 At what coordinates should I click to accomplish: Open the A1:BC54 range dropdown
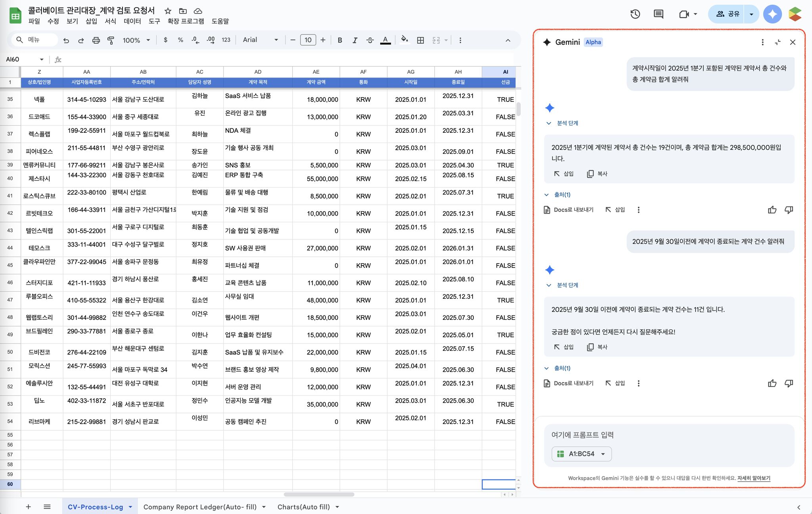tap(581, 454)
